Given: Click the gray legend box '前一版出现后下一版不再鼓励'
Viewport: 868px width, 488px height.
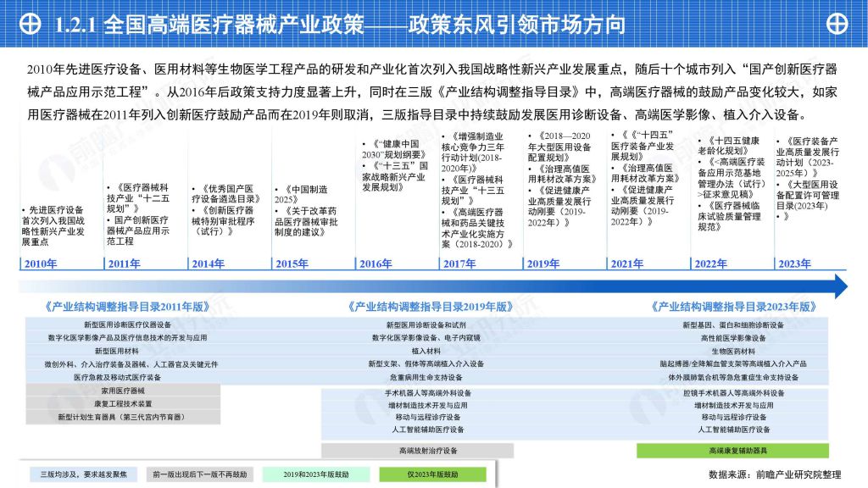Looking at the screenshot, I should [200, 474].
